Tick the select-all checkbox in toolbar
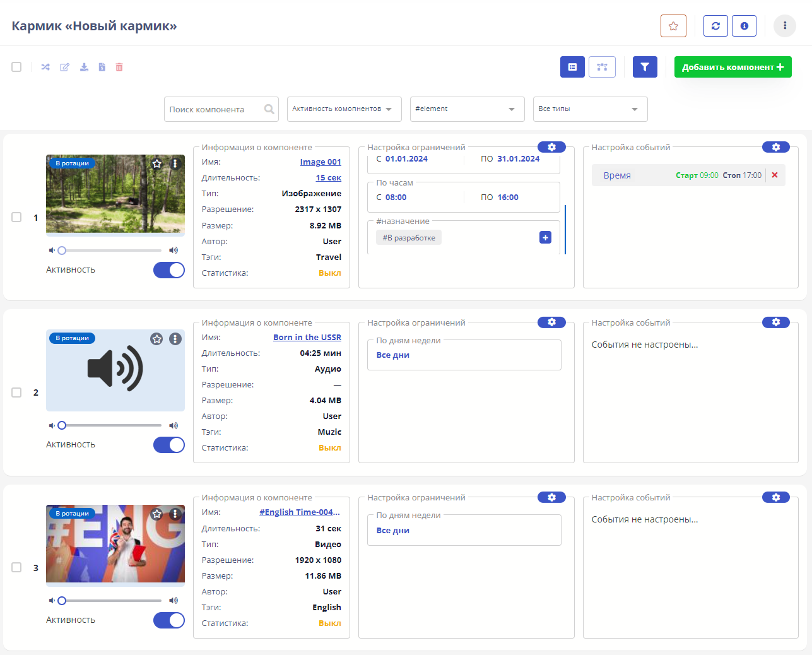Screen dimensions: 812x655 coord(16,67)
